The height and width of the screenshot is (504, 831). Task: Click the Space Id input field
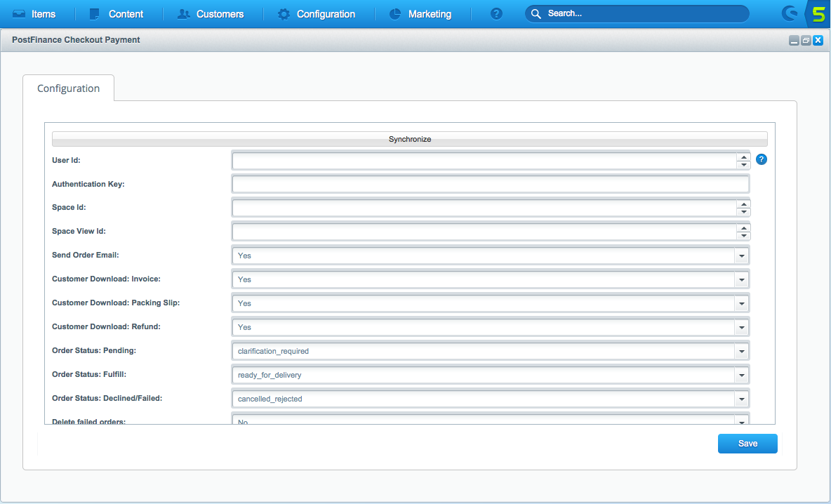484,208
